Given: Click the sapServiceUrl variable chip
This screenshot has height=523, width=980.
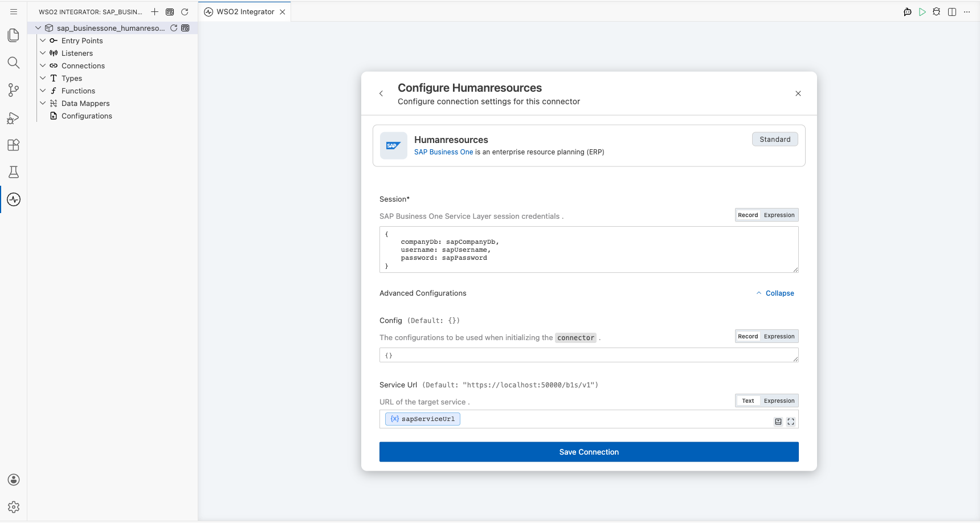Looking at the screenshot, I should click(423, 419).
